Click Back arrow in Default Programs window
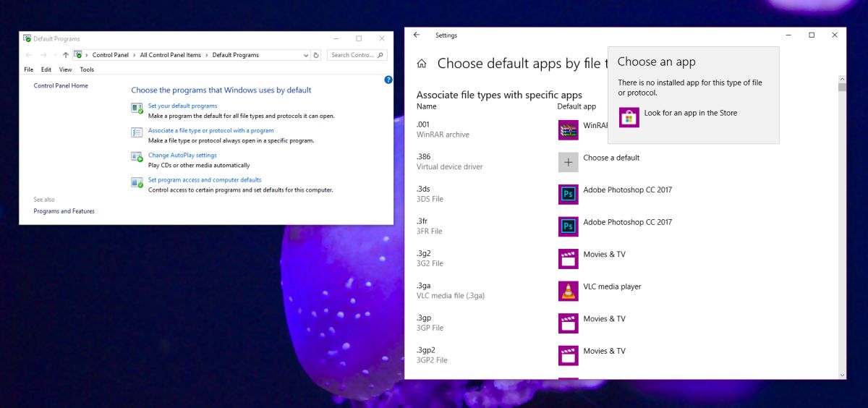Image resolution: width=868 pixels, height=408 pixels. click(29, 55)
